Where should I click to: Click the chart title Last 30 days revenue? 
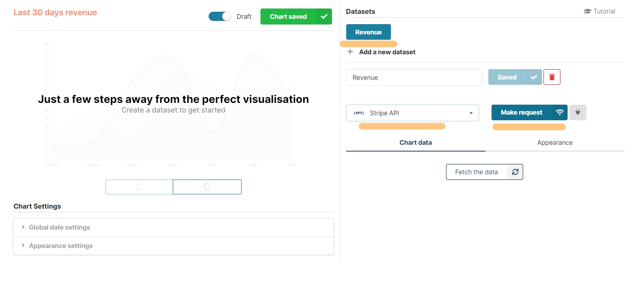click(55, 12)
